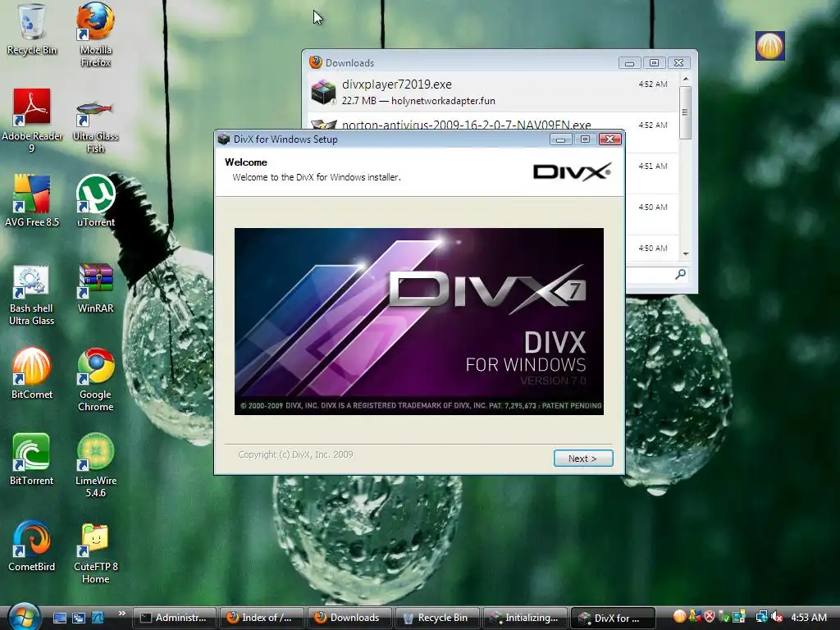Select the LimeWire 5.4.6 desktop icon
Image resolution: width=840 pixels, height=630 pixels.
point(95,465)
